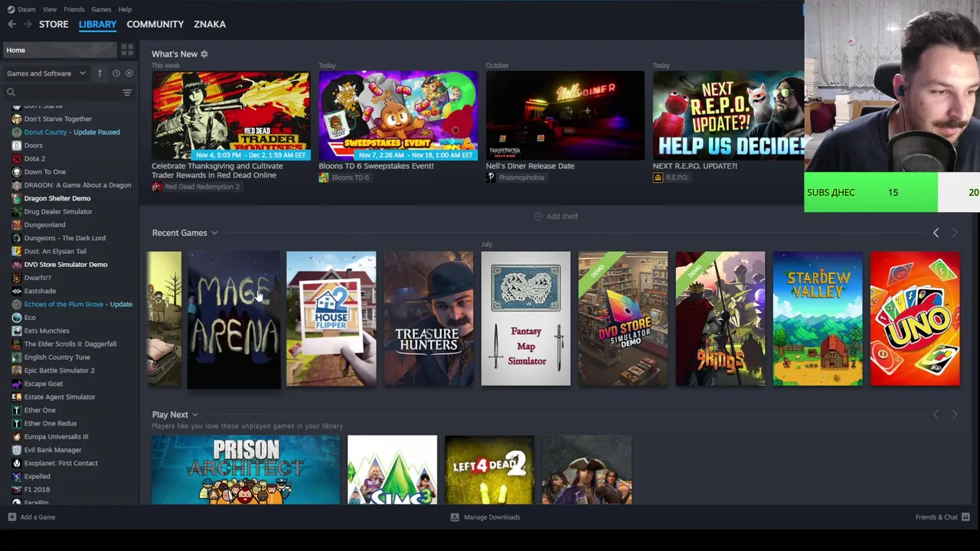Select F1 2018 in game list
The width and height of the screenshot is (980, 551).
point(37,490)
